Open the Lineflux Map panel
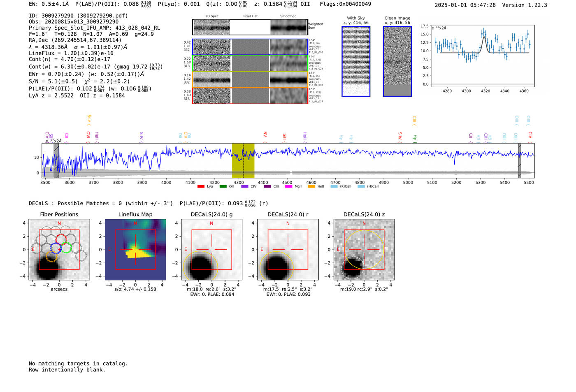576x392 pixels. 135,250
